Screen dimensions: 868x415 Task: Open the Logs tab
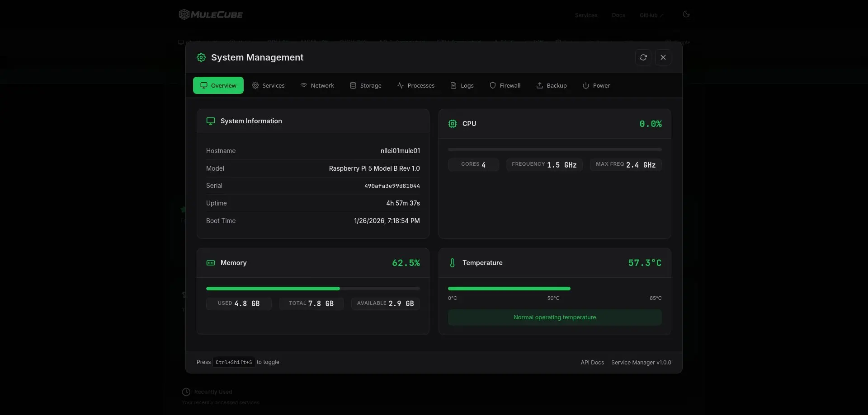(462, 85)
